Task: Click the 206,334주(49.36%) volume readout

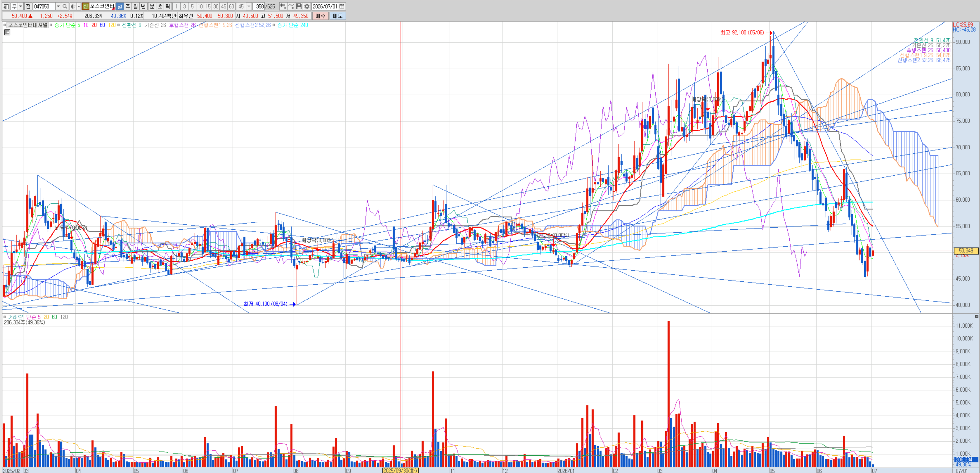Action: pos(24,323)
